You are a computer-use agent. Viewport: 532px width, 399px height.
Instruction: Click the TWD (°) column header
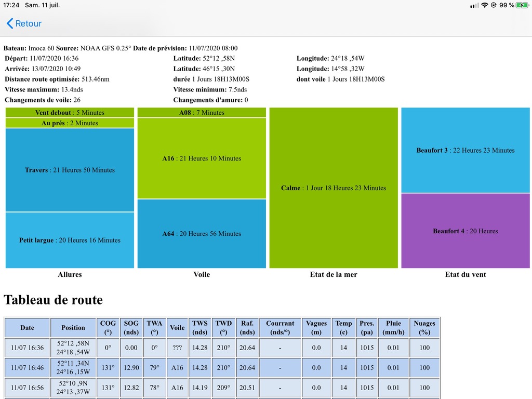223,328
